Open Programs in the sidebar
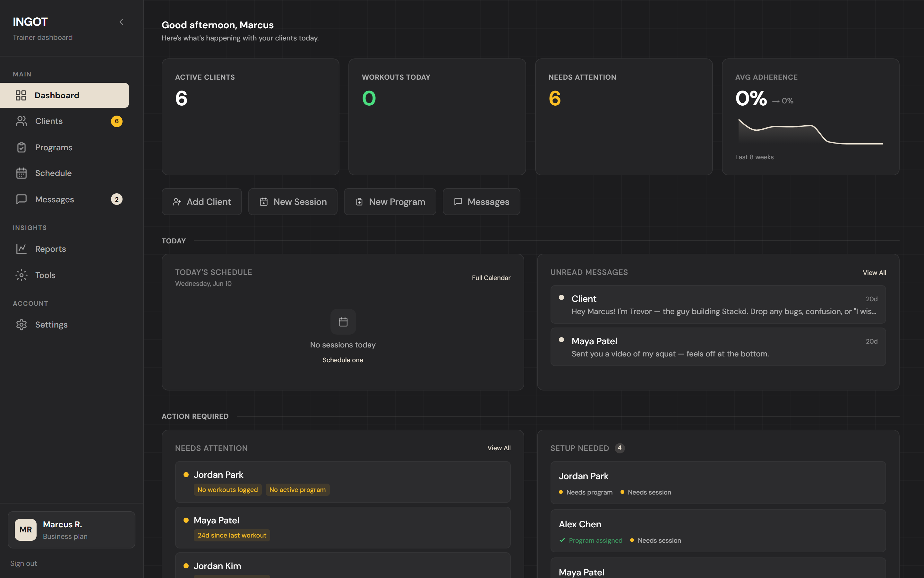The height and width of the screenshot is (578, 924). pos(64,147)
